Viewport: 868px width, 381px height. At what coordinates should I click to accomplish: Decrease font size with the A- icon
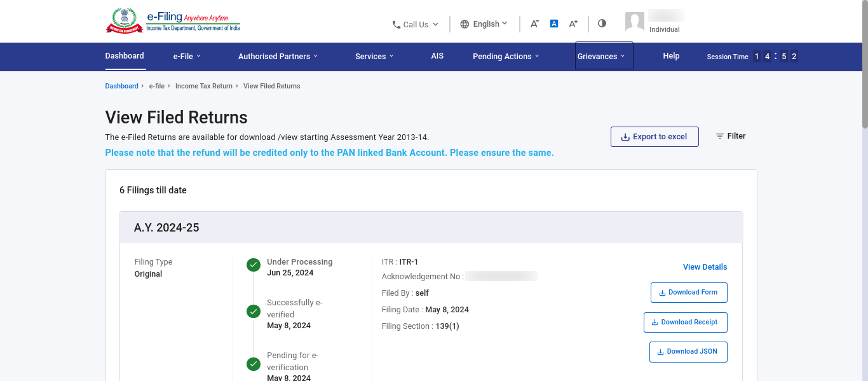click(534, 24)
